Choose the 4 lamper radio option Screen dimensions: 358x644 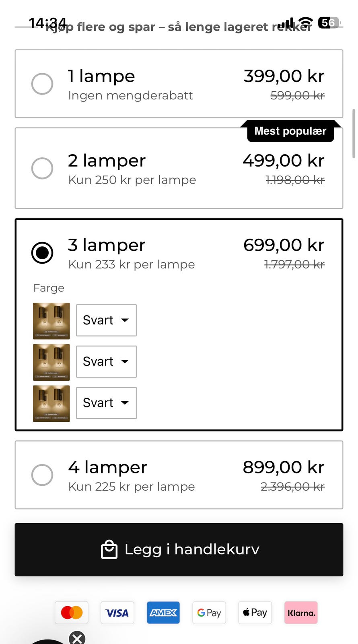tap(42, 475)
